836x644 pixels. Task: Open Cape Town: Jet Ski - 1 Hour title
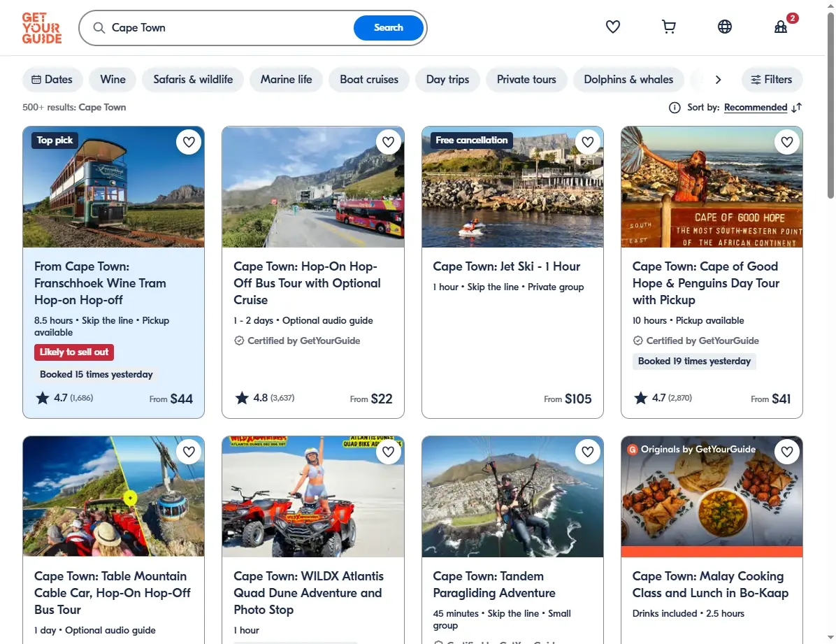(x=507, y=266)
